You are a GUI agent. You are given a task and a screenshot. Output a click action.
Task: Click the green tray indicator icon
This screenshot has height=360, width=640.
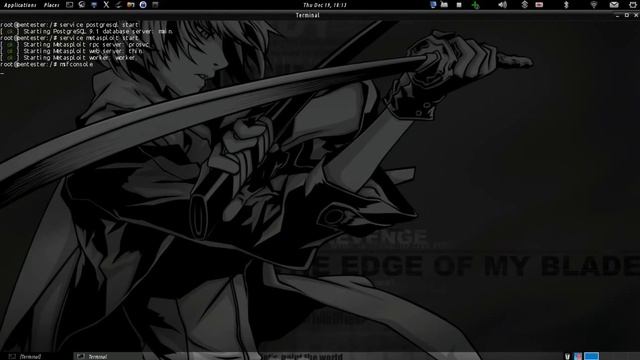[x=476, y=5]
